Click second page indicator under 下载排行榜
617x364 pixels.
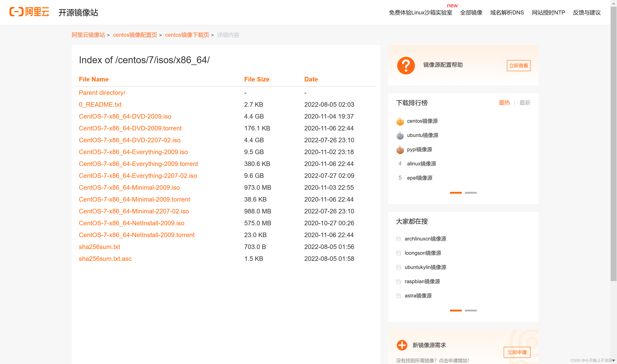click(471, 192)
